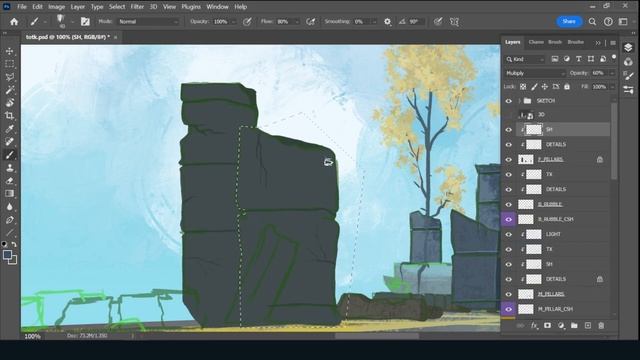
Task: Select the Gradient tool
Action: (x=9, y=193)
